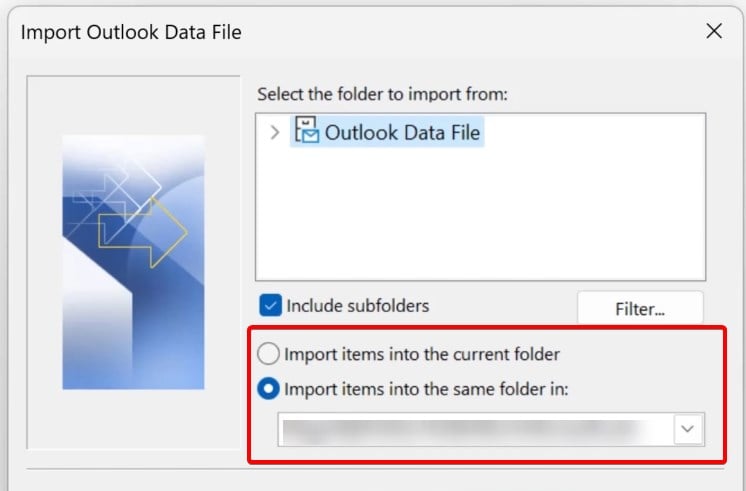Click empty space in the folder list box

point(480,220)
